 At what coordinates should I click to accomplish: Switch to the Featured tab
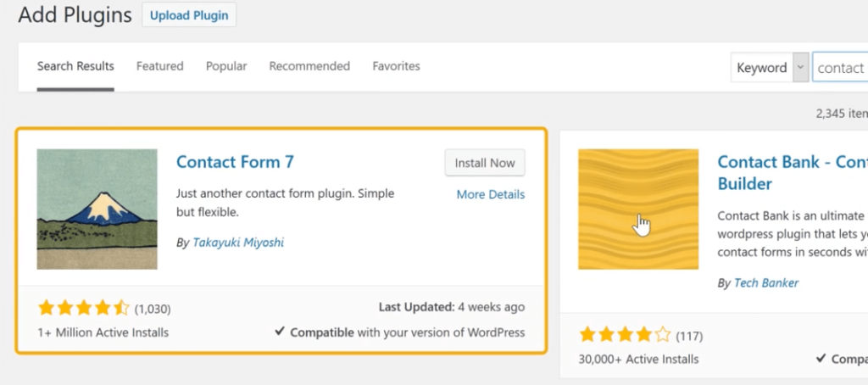[x=160, y=66]
